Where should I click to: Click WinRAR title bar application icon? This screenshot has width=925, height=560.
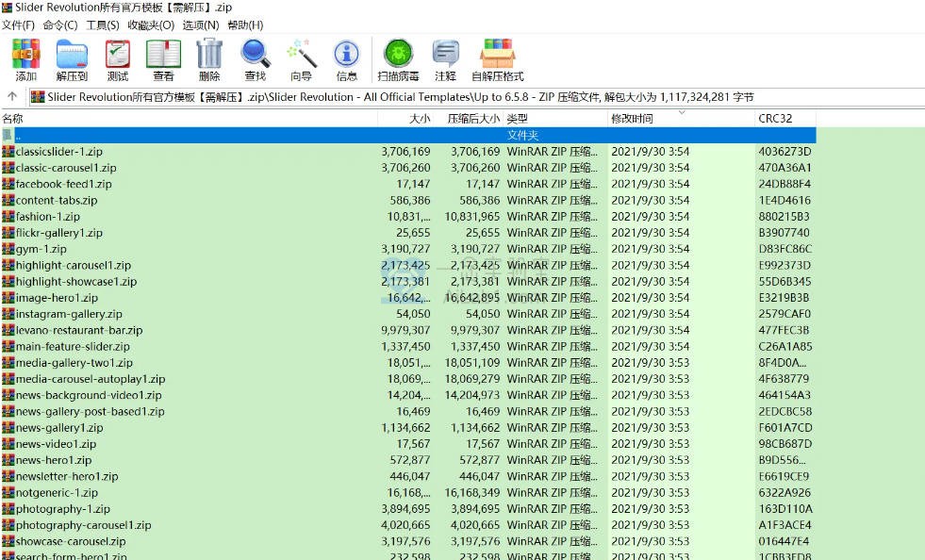point(8,8)
